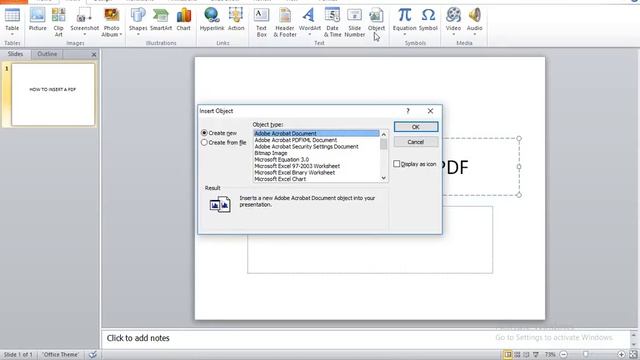Click the zoom in plus button
The image size is (640, 360).
coord(621,355)
